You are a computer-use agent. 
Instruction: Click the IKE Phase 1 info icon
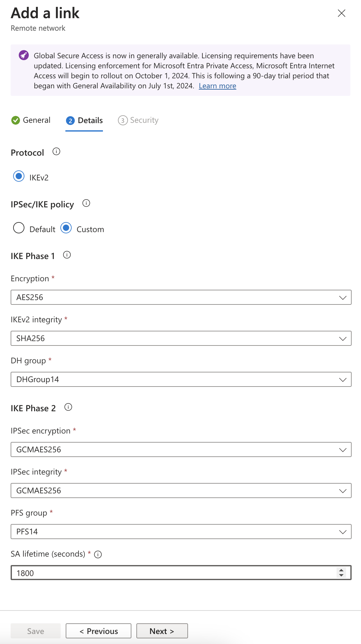pos(67,255)
